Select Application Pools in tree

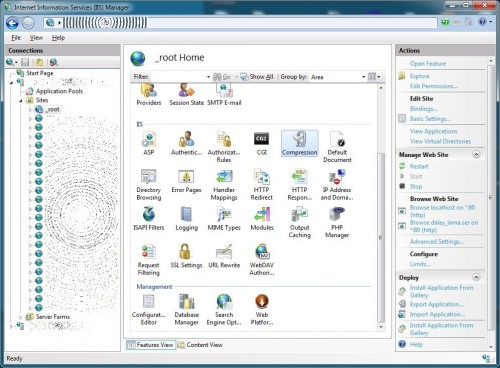click(59, 91)
